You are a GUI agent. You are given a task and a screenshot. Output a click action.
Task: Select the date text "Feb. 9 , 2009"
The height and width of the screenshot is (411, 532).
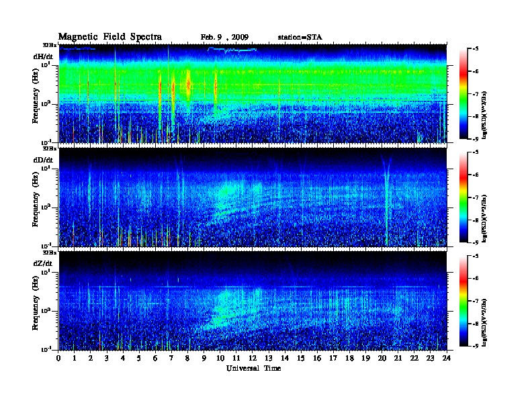tap(224, 38)
